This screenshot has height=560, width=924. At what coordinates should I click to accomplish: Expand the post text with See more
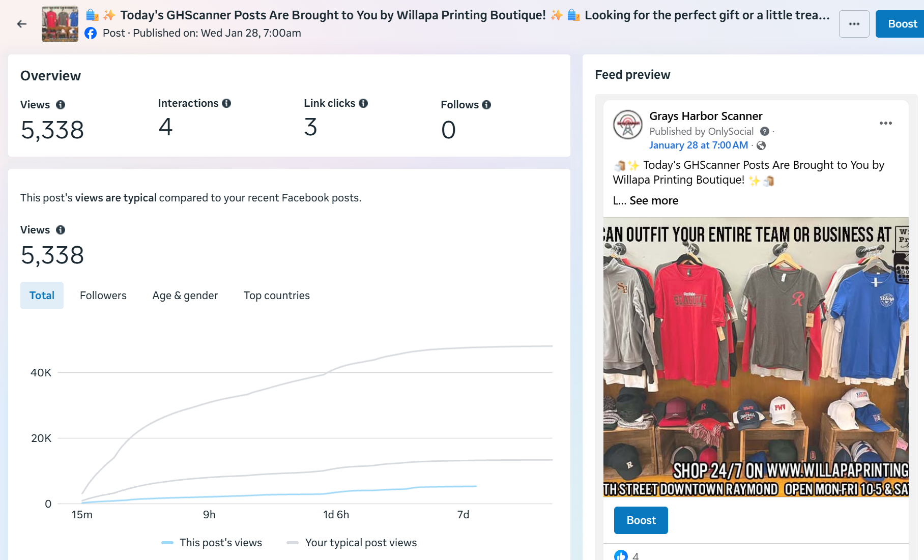(x=654, y=201)
